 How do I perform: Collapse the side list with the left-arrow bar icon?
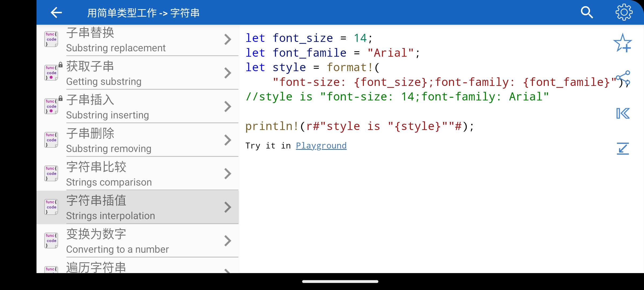coord(623,113)
